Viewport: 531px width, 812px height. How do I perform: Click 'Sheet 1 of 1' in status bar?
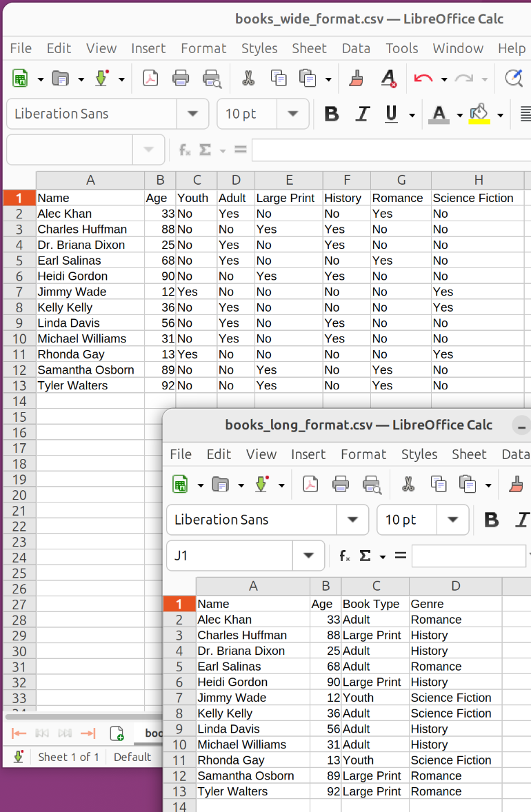pos(68,757)
